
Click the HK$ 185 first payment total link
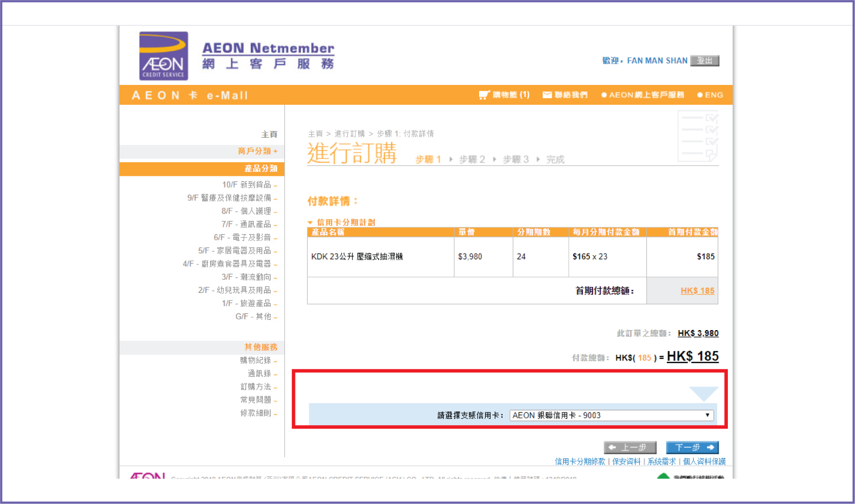coord(697,291)
